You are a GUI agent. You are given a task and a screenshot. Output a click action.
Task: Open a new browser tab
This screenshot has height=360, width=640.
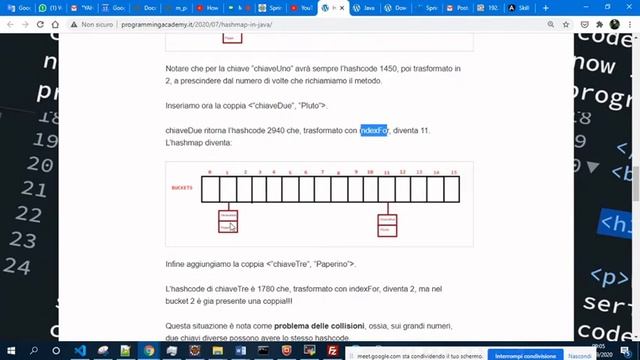click(x=546, y=8)
